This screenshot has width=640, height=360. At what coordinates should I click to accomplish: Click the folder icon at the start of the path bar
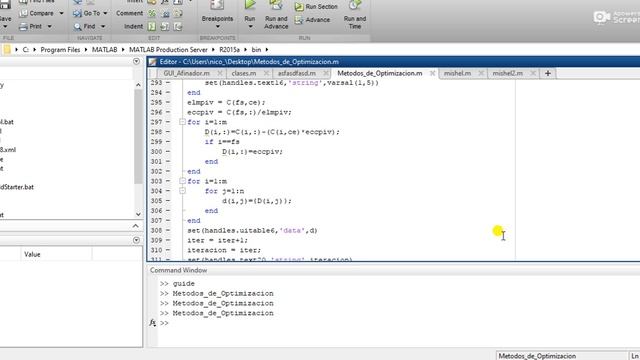(x=7, y=50)
